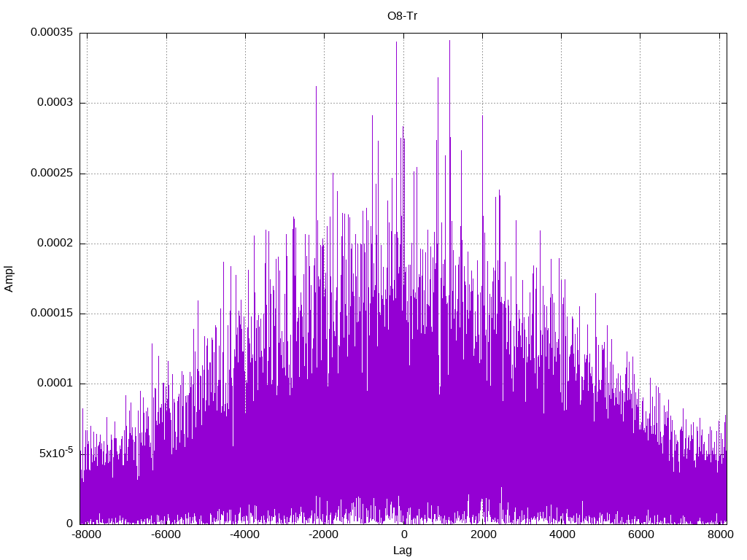Click the y-axis value 0.00015
Screen dimensions: 747x560
52,313
